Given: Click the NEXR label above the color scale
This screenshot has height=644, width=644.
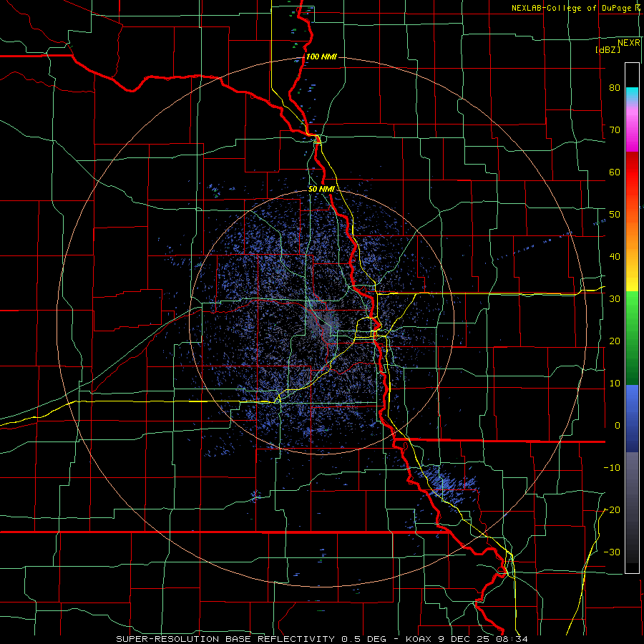Looking at the screenshot, I should [628, 43].
